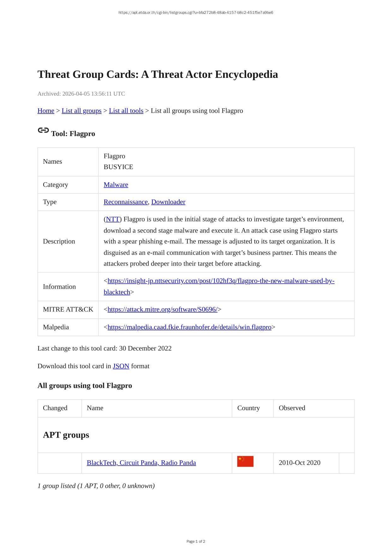Click the chain link icon beside Tool: Flagpro
392x554 pixels.
[43, 130]
